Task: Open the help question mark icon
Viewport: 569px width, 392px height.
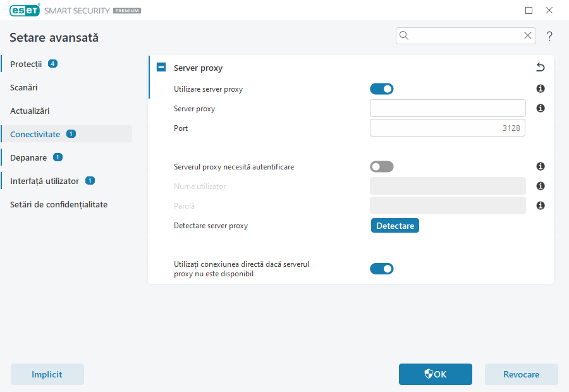Action: (x=549, y=36)
